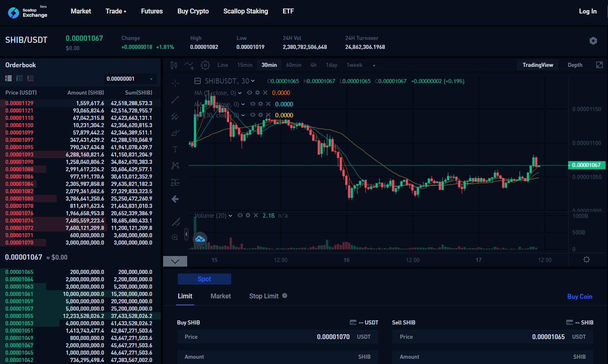Screen dimensions: 608x364
Task: Open the orderbook precision dropdown 0.00000001
Action: pos(130,79)
